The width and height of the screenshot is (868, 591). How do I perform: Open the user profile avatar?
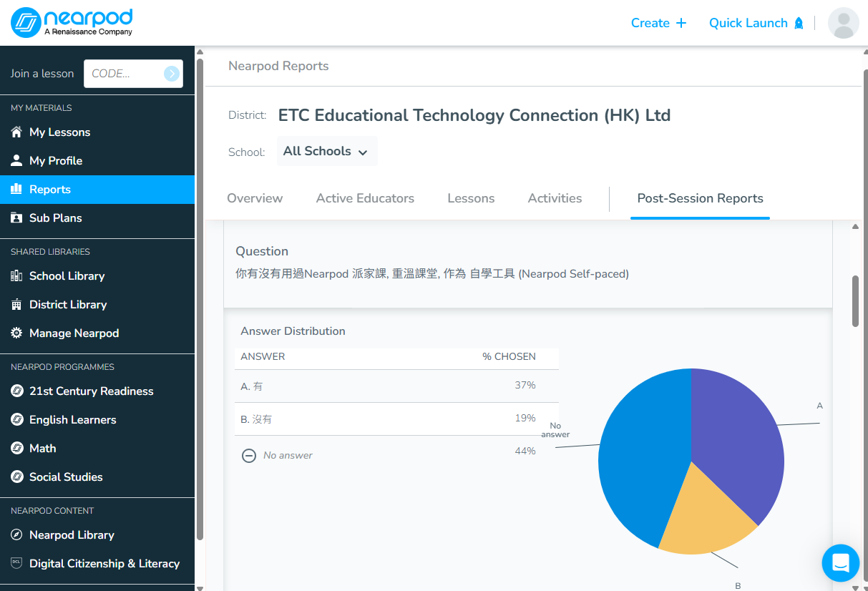pos(843,23)
